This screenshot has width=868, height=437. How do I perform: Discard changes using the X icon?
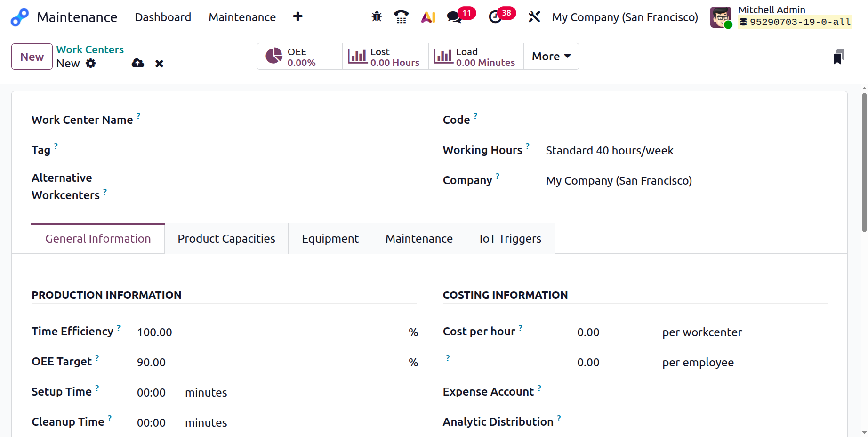159,63
